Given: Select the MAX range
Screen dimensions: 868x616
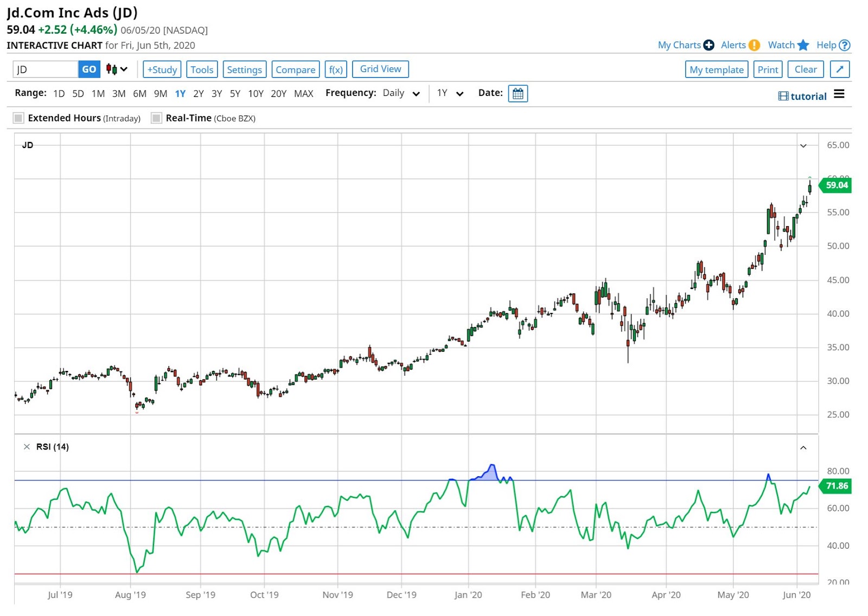Looking at the screenshot, I should click(304, 94).
